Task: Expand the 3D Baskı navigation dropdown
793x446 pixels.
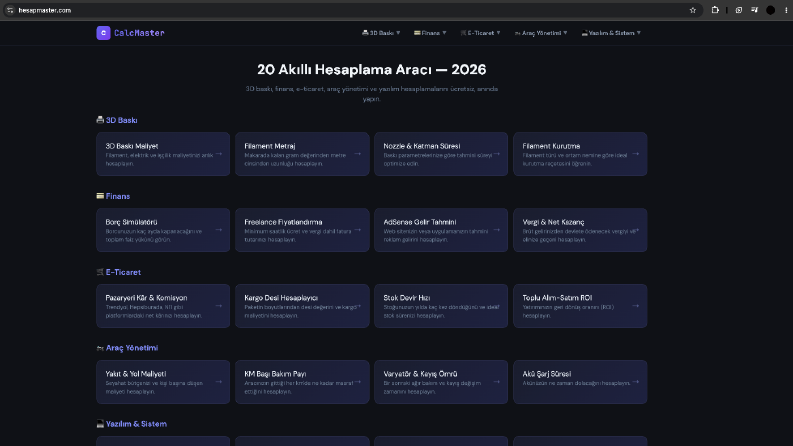Action: [x=381, y=33]
